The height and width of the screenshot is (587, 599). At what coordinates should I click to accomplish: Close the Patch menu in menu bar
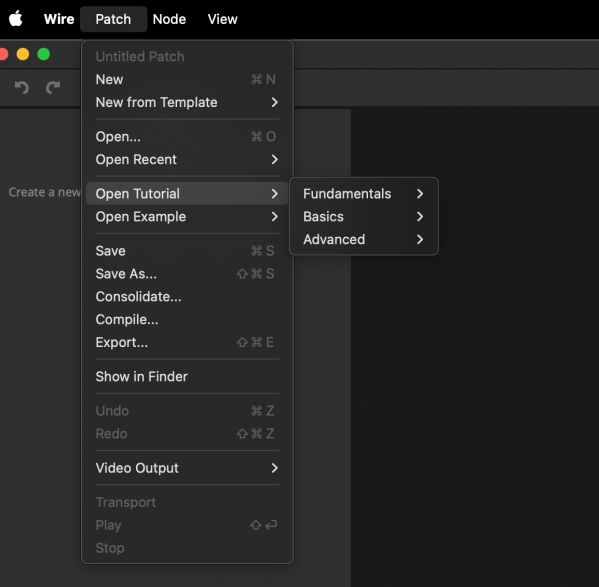point(113,19)
